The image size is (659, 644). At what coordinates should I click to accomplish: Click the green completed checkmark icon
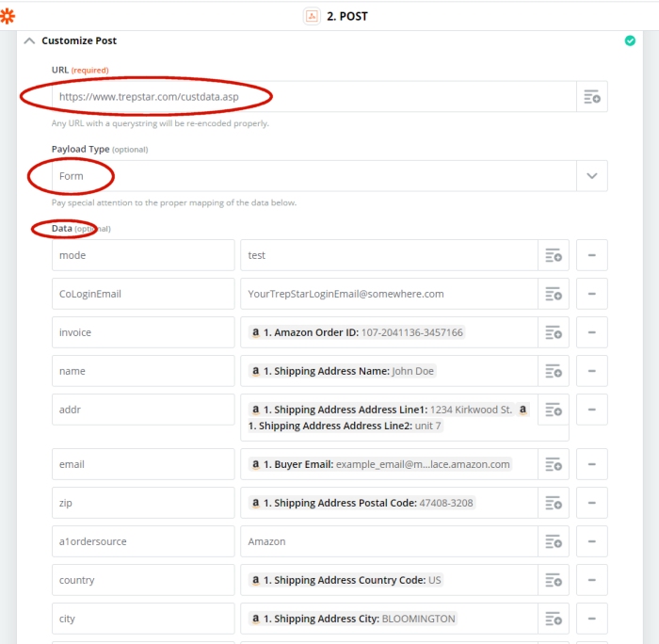click(x=630, y=40)
